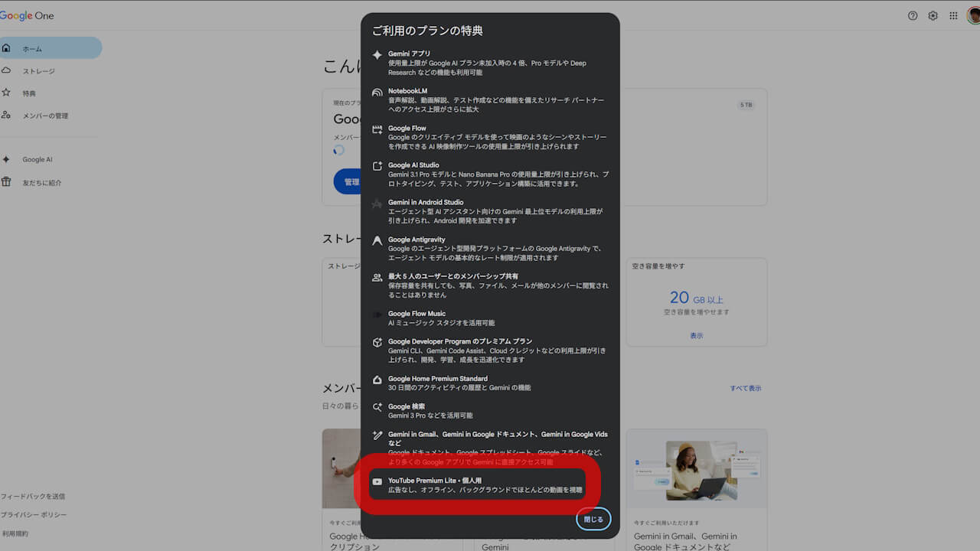
Task: Click the star 特典 sidebar icon
Action: (6, 93)
